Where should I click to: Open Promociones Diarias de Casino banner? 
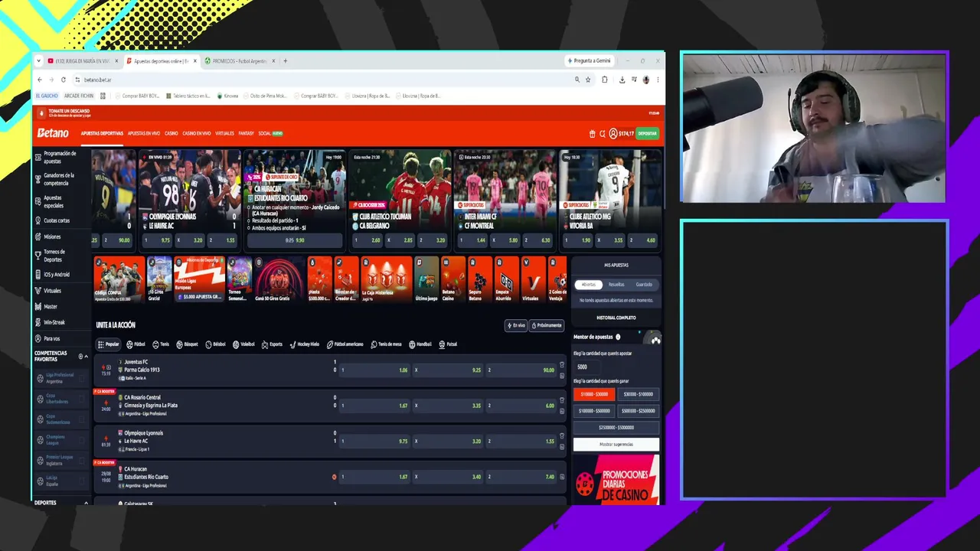point(616,479)
